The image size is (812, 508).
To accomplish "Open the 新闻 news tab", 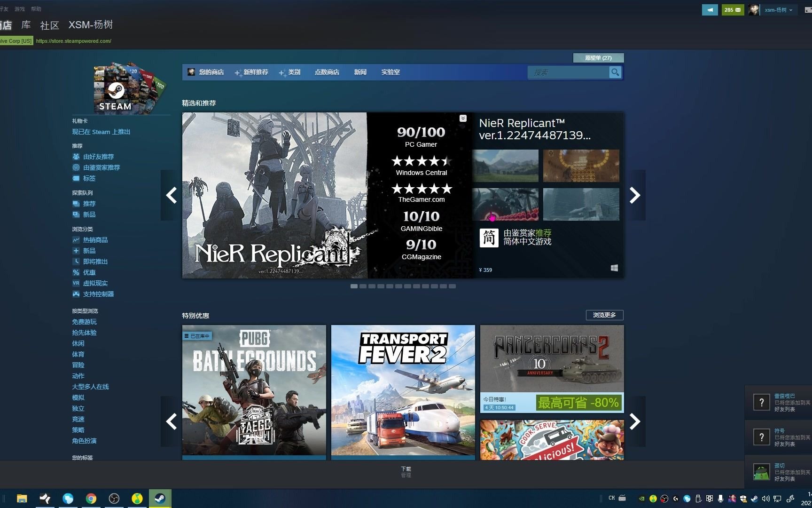I will 360,72.
